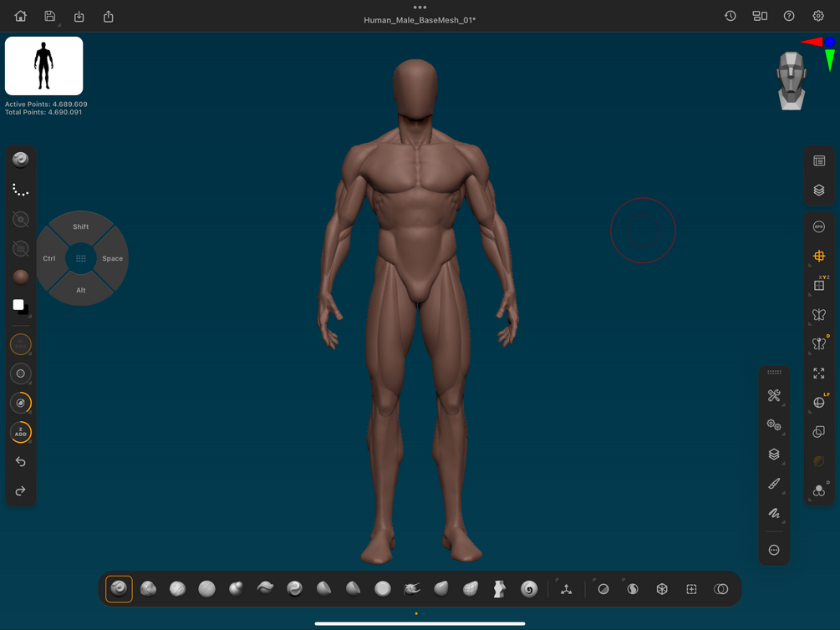This screenshot has height=630, width=840.
Task: Select the Snake Hook spiky brush
Action: (x=411, y=589)
